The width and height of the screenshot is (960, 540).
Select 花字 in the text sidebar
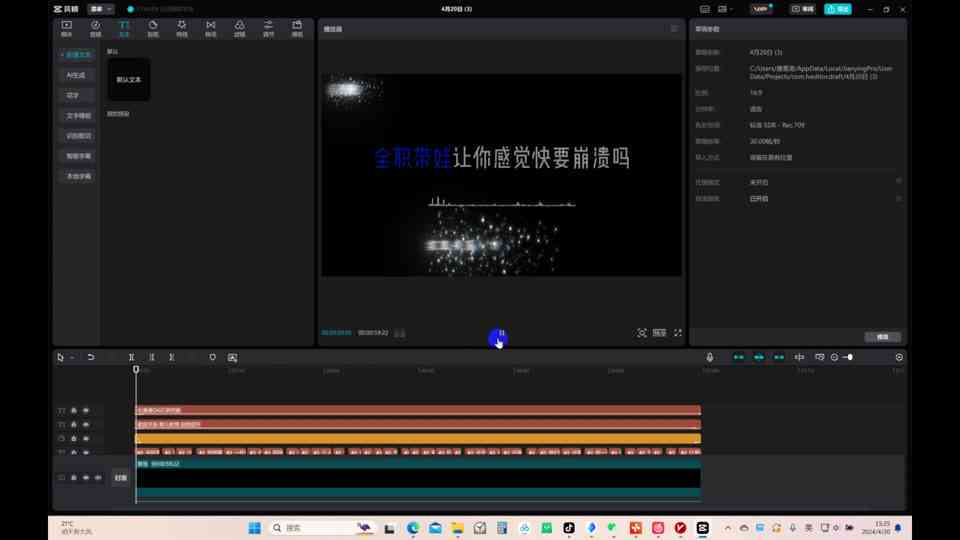(x=77, y=96)
